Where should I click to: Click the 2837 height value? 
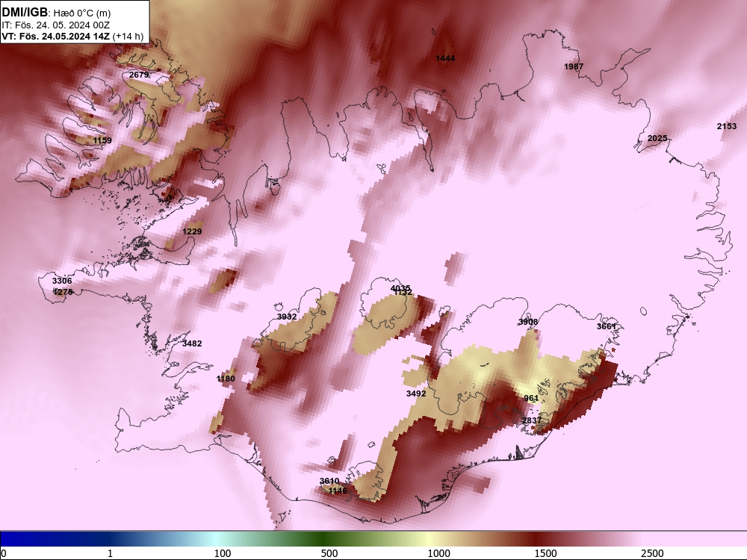[x=532, y=420]
